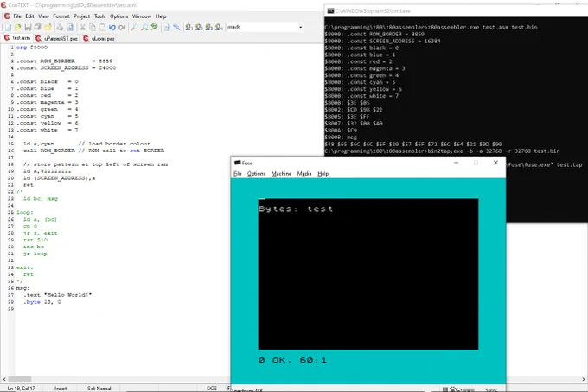Click right arrow of editor horizontal scrollbar
Image resolution: width=588 pixels, height=392 pixels.
click(584, 379)
